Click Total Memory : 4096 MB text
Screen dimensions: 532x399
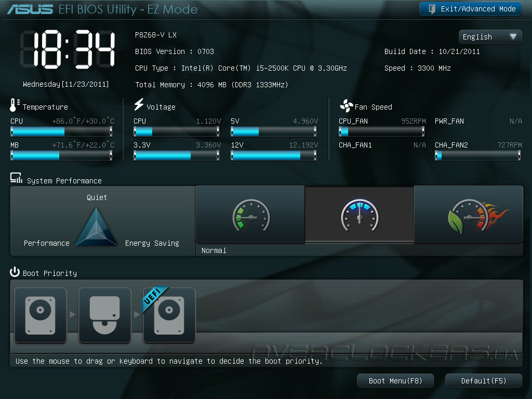211,85
